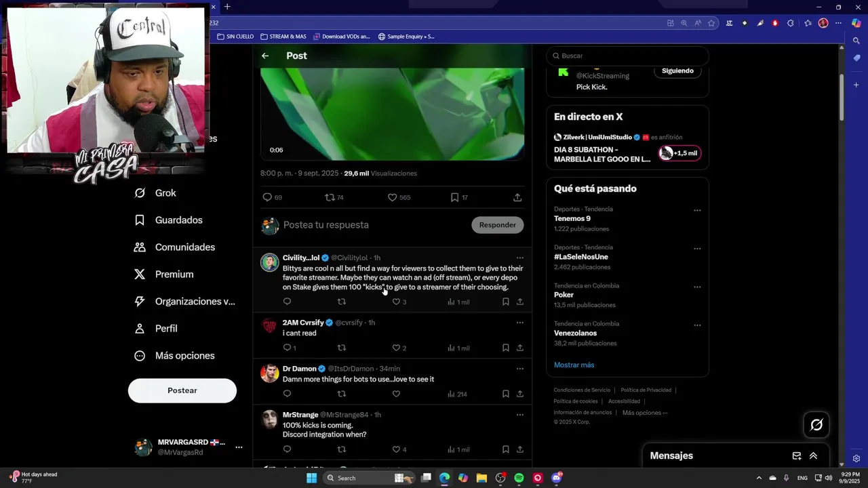The height and width of the screenshot is (488, 868).
Task: Open File Explorer from the taskbar
Action: 481,478
